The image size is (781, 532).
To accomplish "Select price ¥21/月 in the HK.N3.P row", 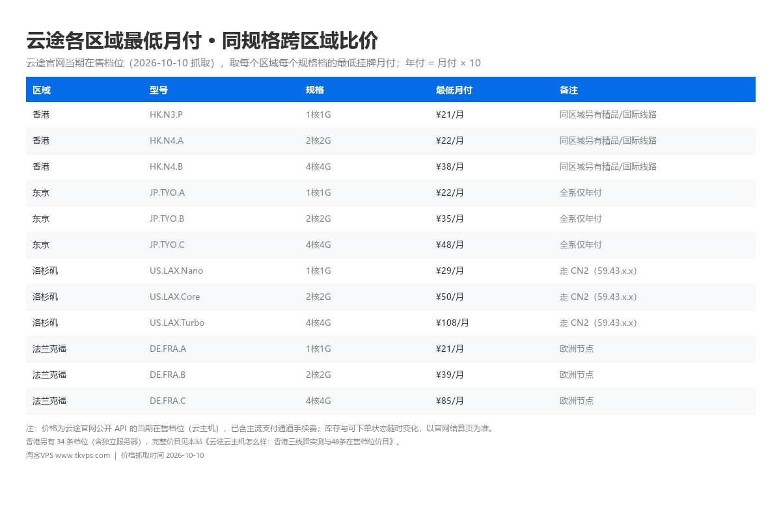I will pos(450,114).
